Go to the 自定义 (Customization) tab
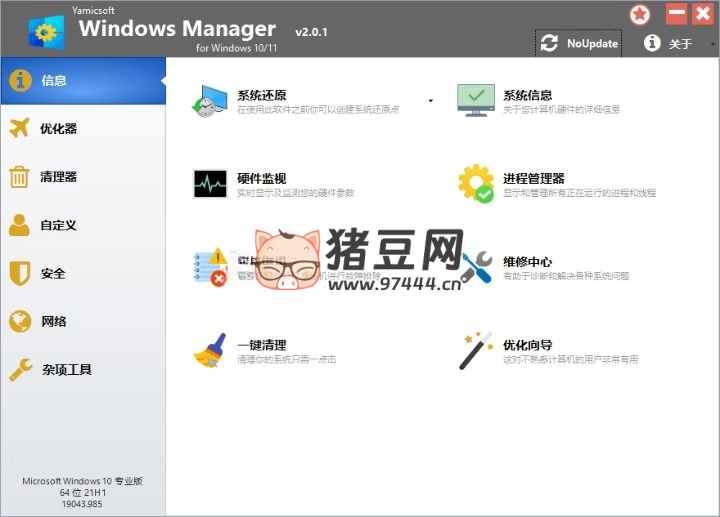The width and height of the screenshot is (720, 517). pyautogui.click(x=82, y=225)
